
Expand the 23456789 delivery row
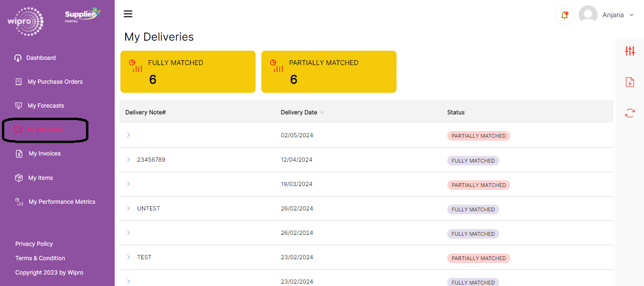(129, 160)
